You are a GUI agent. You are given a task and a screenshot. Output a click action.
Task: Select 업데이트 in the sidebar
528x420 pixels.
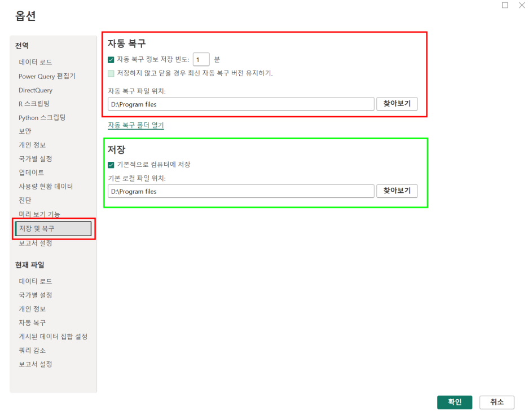(x=32, y=173)
